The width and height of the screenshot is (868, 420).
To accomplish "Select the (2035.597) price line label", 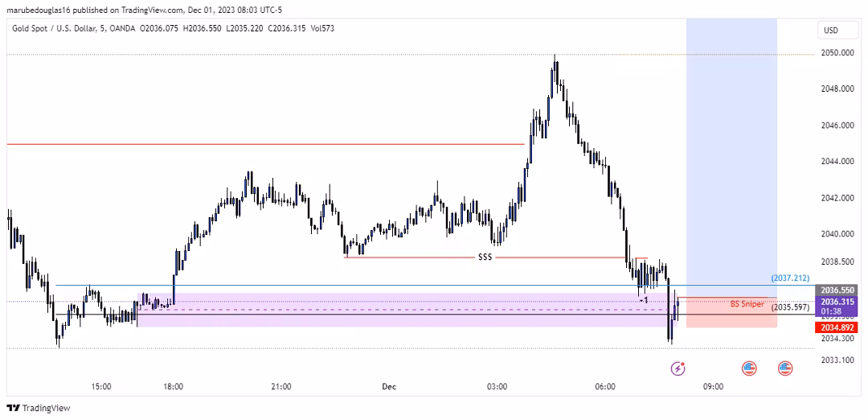I will coord(791,307).
